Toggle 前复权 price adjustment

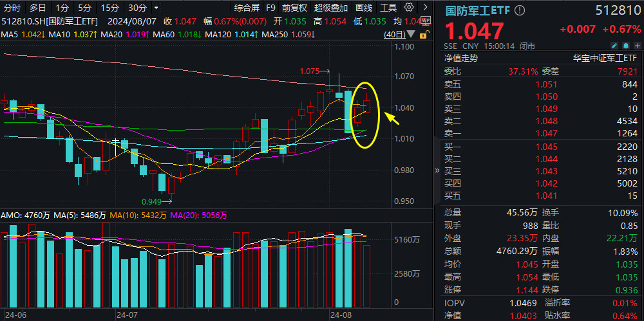295,8
